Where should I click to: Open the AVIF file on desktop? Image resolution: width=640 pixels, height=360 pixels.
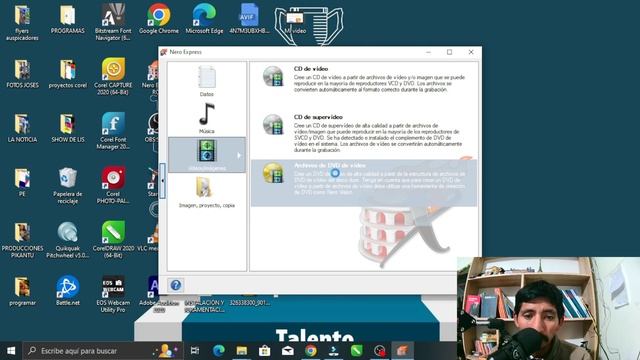[x=249, y=20]
